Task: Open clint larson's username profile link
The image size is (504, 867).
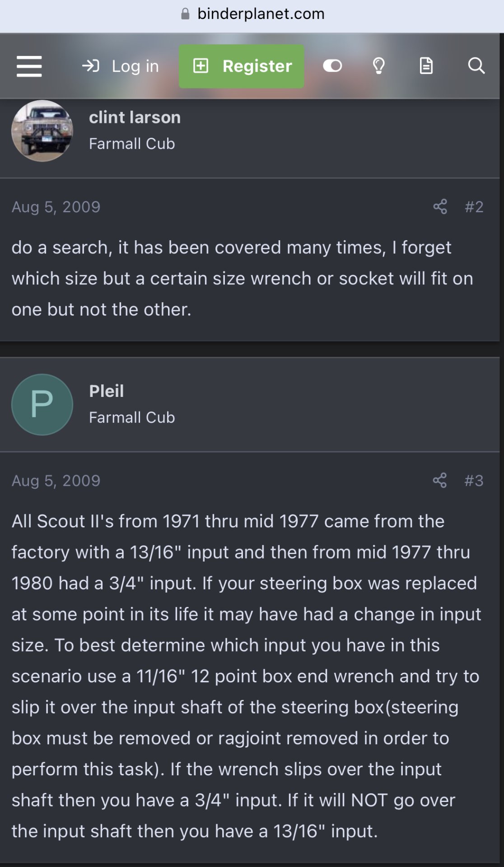Action: [x=135, y=117]
